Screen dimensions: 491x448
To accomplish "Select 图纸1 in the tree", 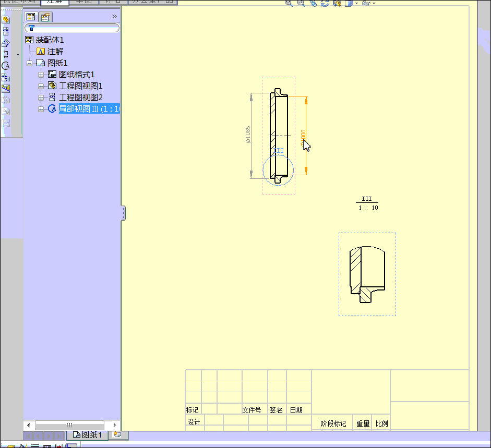I will point(52,63).
